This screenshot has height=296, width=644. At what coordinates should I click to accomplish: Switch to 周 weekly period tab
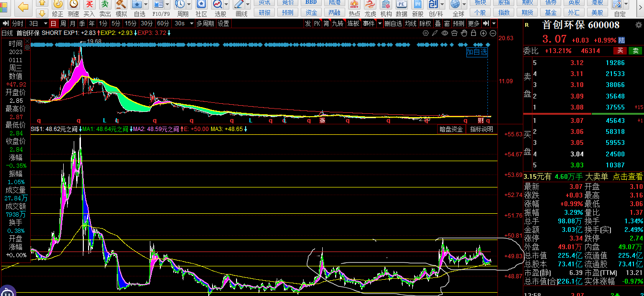63,23
